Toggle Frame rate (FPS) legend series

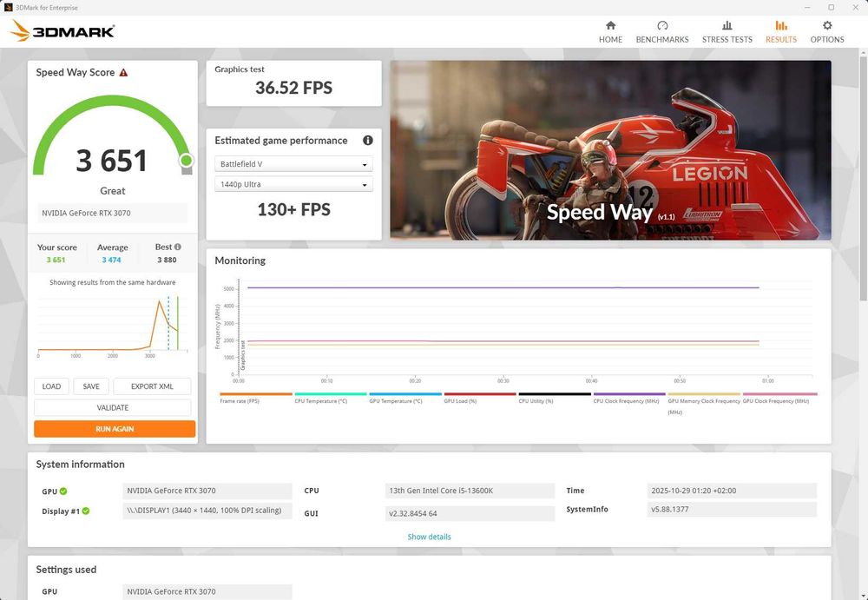[x=256, y=399]
